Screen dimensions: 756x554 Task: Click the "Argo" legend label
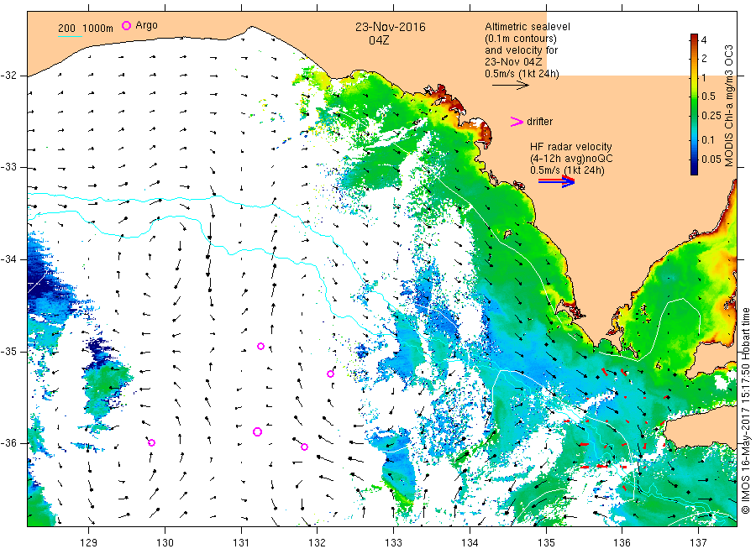pyautogui.click(x=146, y=25)
